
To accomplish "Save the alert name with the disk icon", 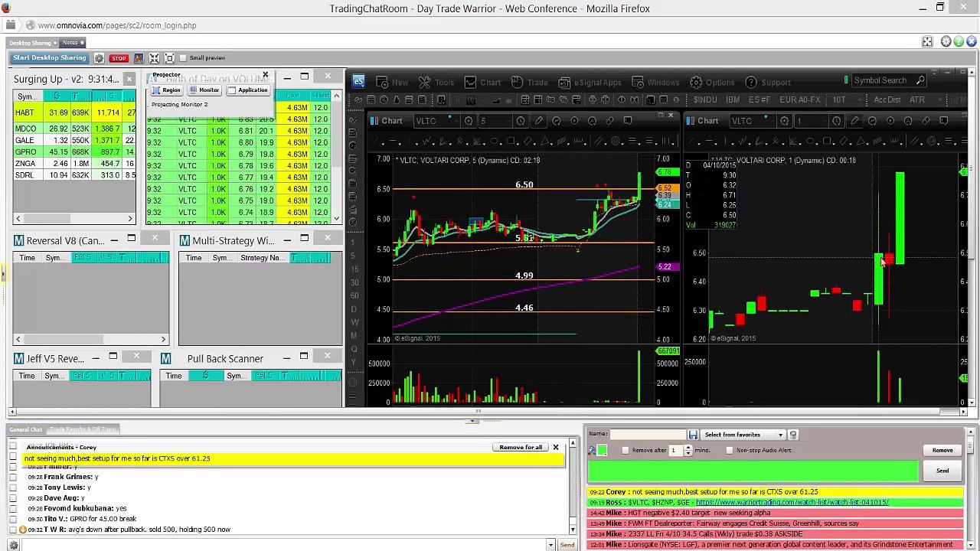I will point(693,435).
